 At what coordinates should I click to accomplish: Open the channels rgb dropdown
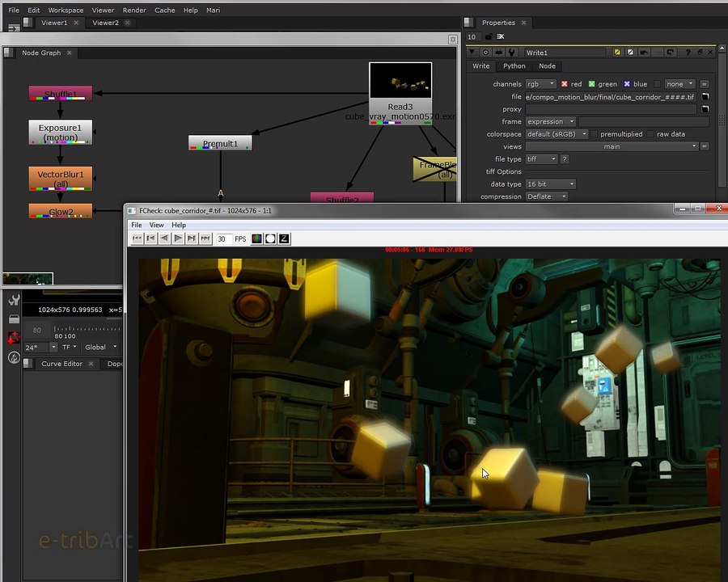(541, 84)
